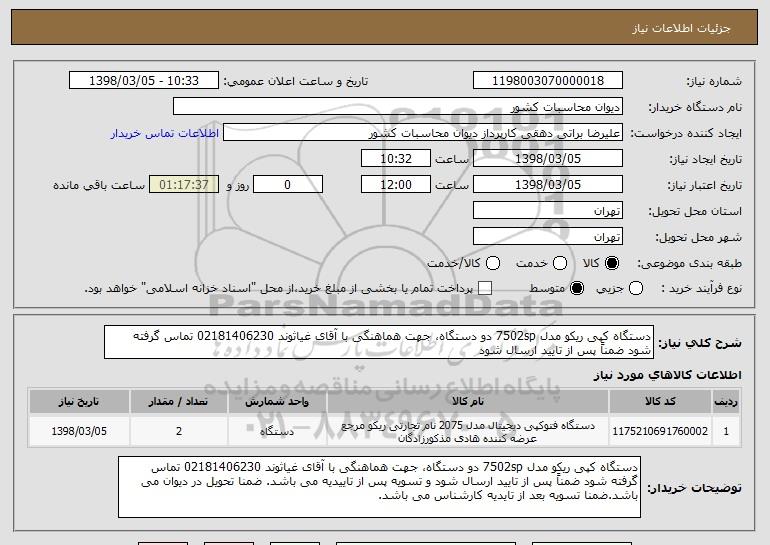Click the ردیف column header

coord(726,402)
